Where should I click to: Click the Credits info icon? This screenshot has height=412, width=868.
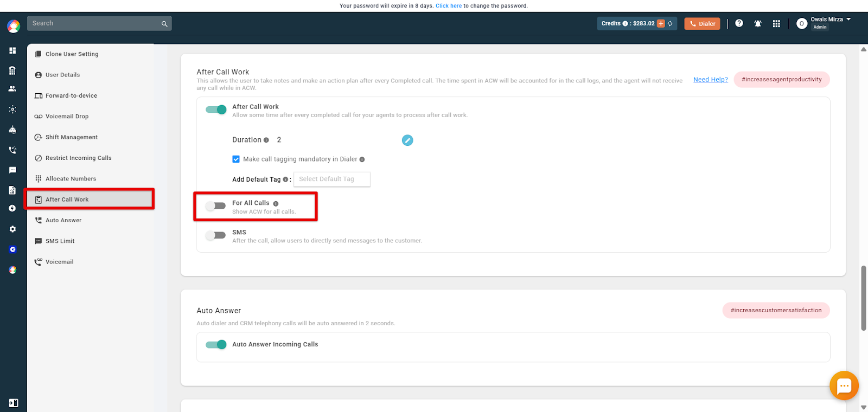pos(625,24)
